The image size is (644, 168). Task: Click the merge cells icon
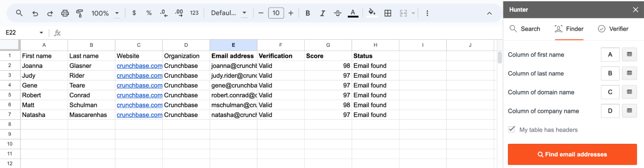click(x=403, y=13)
